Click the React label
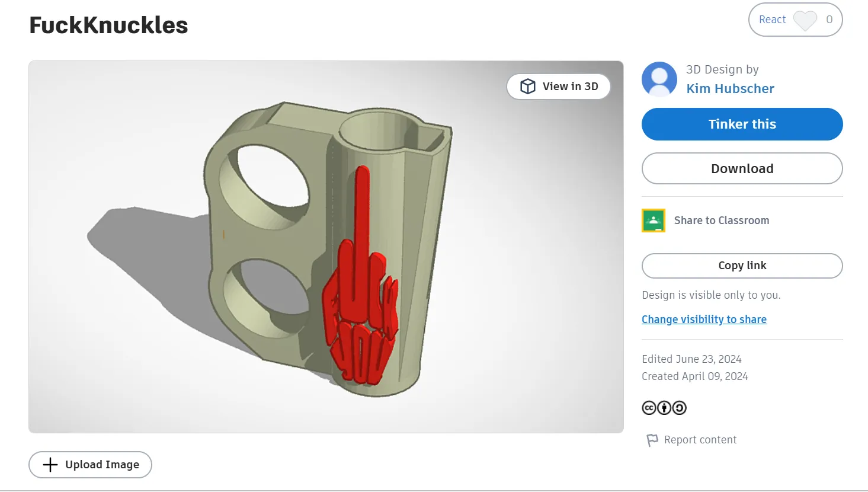The image size is (868, 492). pyautogui.click(x=772, y=20)
